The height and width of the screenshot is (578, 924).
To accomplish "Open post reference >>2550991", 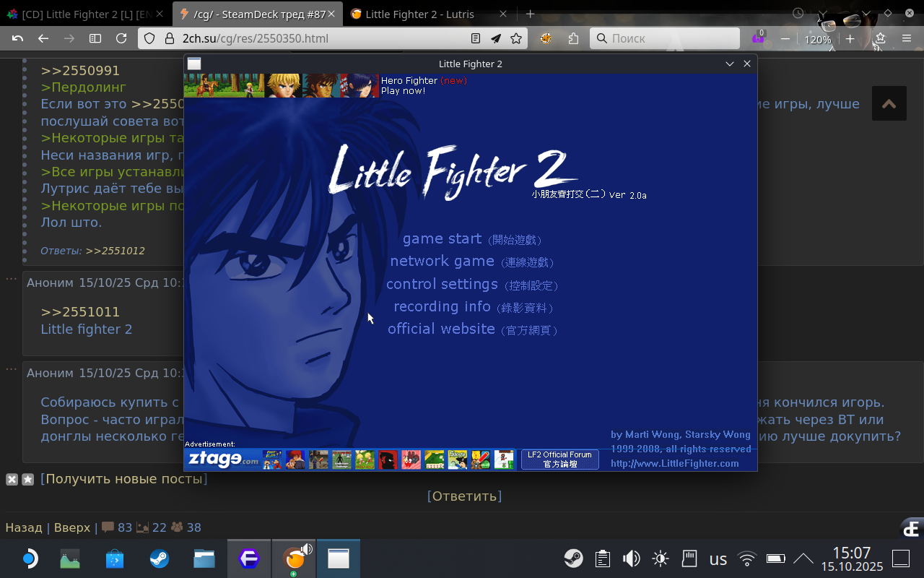I will pos(80,71).
